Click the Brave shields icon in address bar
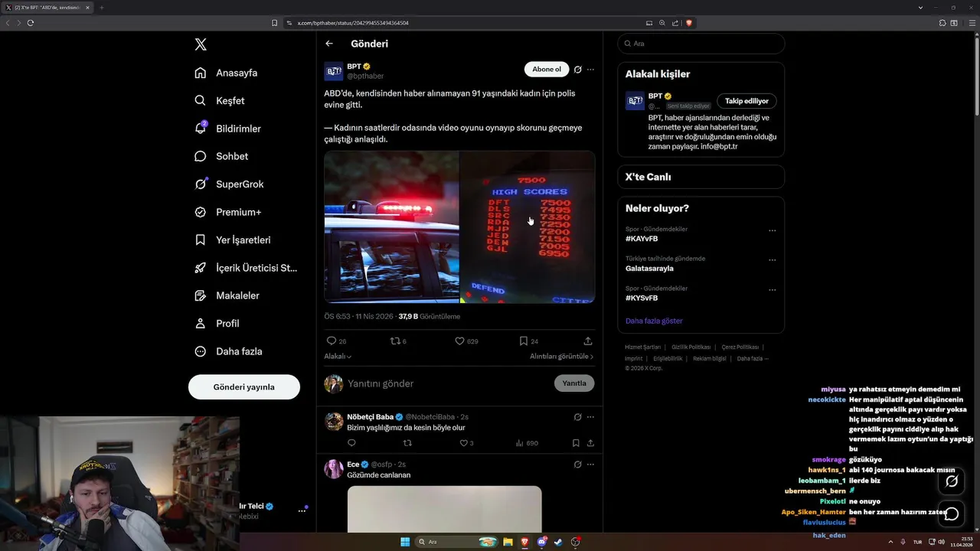The width and height of the screenshot is (980, 551). 689,23
